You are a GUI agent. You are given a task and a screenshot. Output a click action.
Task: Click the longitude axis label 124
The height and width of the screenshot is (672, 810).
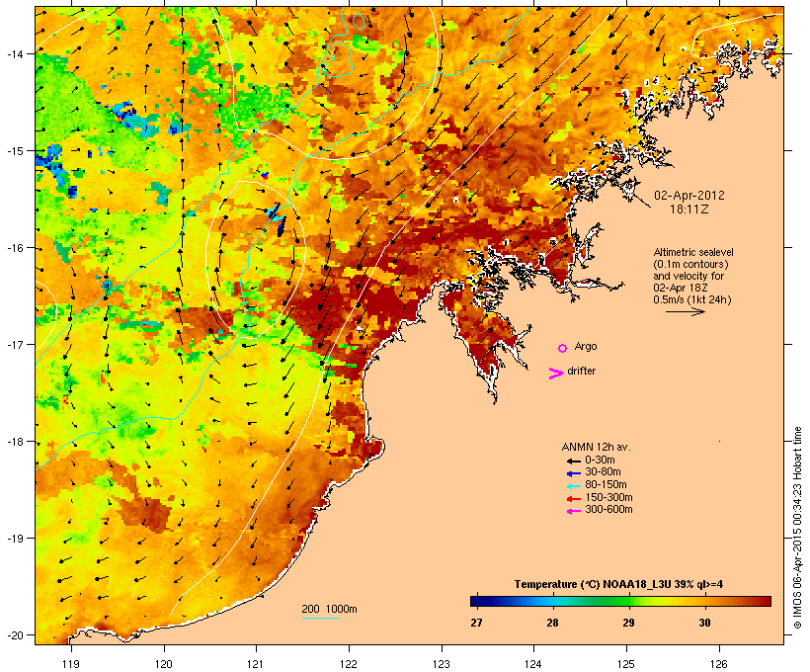pos(533,664)
